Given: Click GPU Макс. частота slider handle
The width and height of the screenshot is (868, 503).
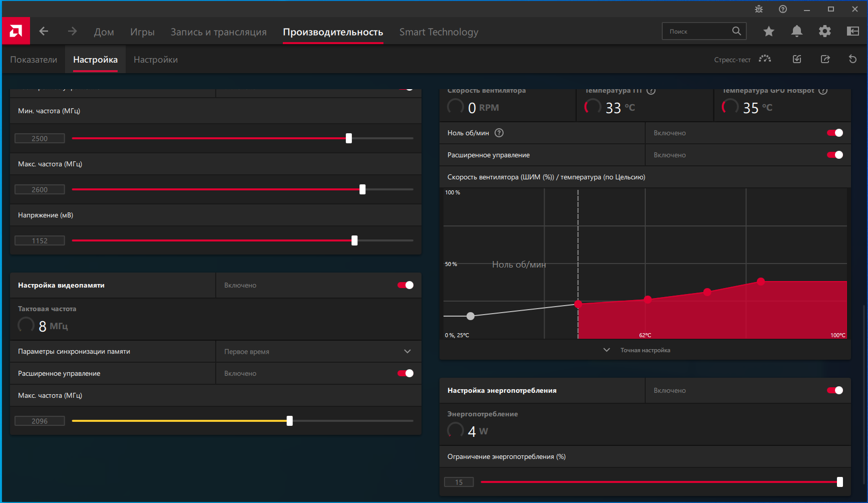Looking at the screenshot, I should [x=362, y=189].
